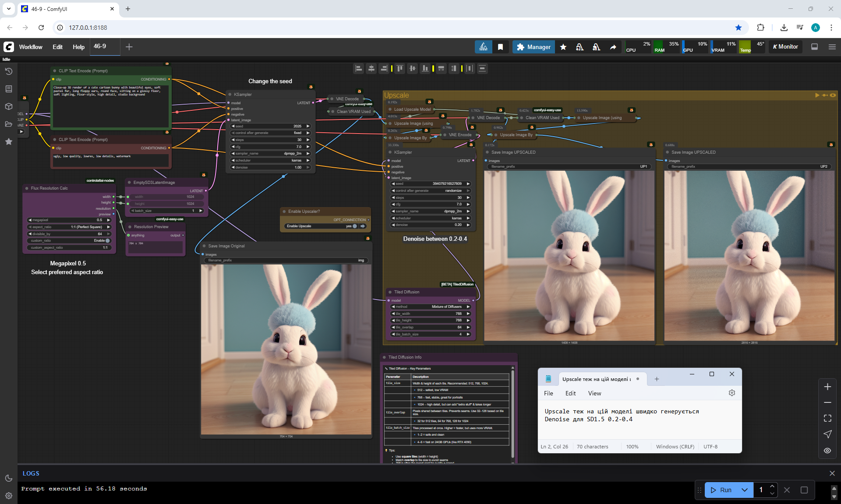Image resolution: width=841 pixels, height=504 pixels.
Task: Toggle custom_ratio Enable switch
Action: pos(107,240)
